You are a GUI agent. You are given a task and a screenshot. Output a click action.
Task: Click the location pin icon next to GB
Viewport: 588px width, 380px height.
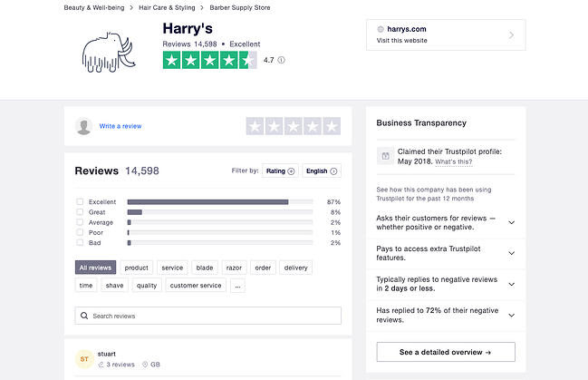click(145, 365)
